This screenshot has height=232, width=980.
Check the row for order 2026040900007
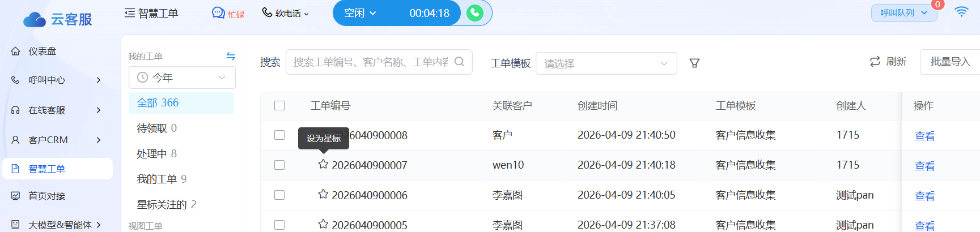(x=279, y=165)
